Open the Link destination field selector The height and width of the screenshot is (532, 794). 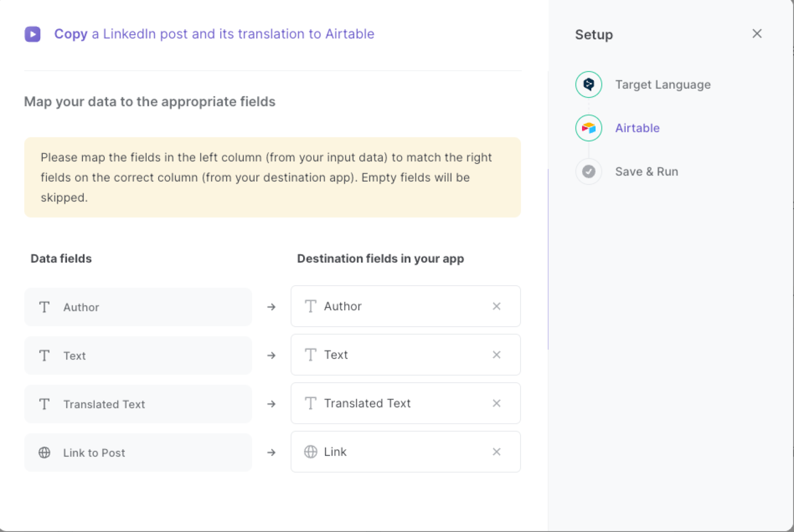397,452
